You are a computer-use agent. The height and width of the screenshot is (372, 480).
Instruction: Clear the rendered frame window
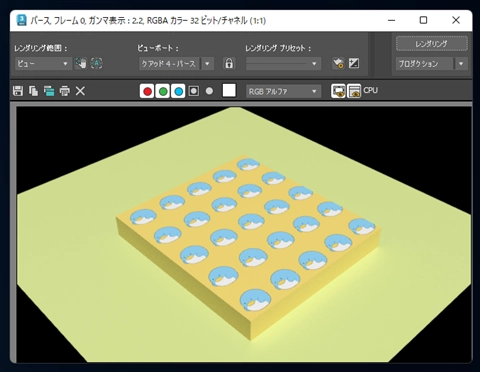(80, 91)
